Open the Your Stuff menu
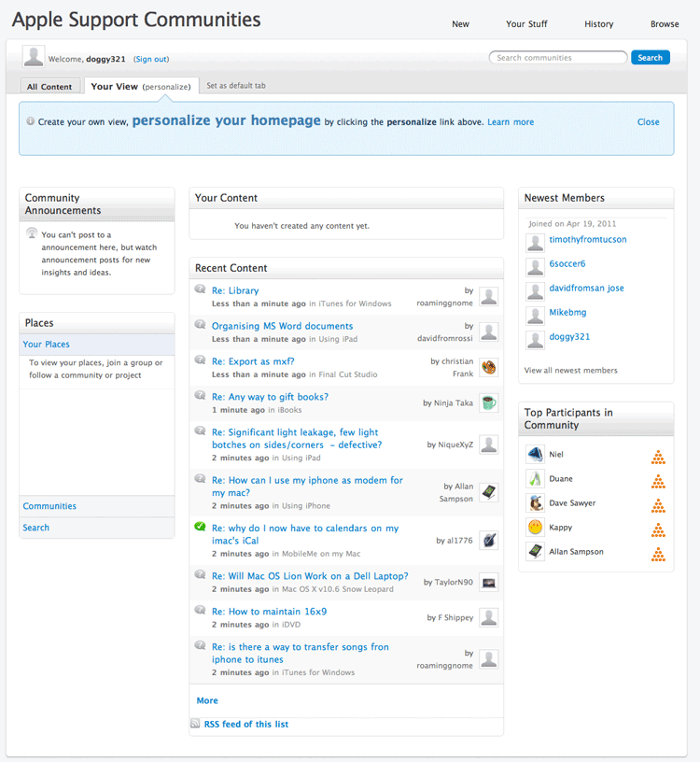 (526, 24)
